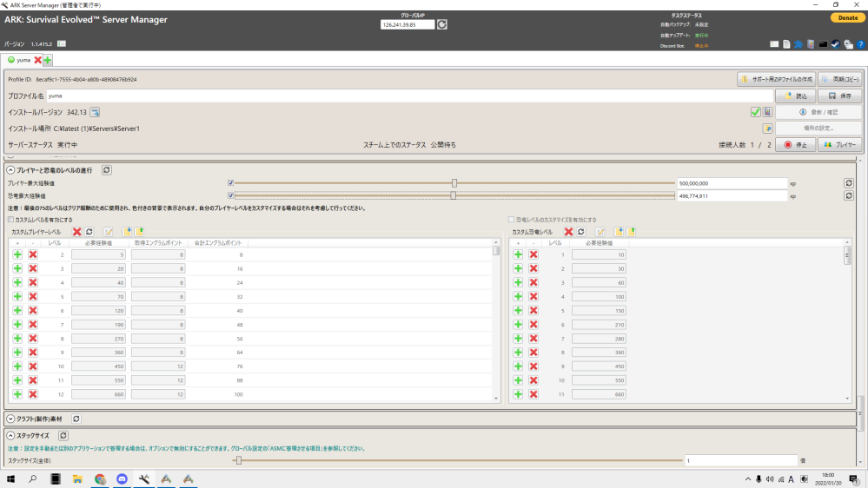Reset the stack size section
868x488 pixels.
[x=63, y=436]
